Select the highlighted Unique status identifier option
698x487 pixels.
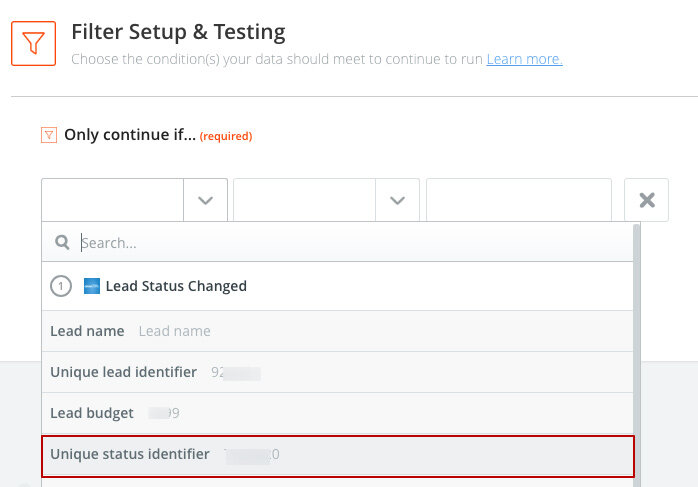pos(130,455)
